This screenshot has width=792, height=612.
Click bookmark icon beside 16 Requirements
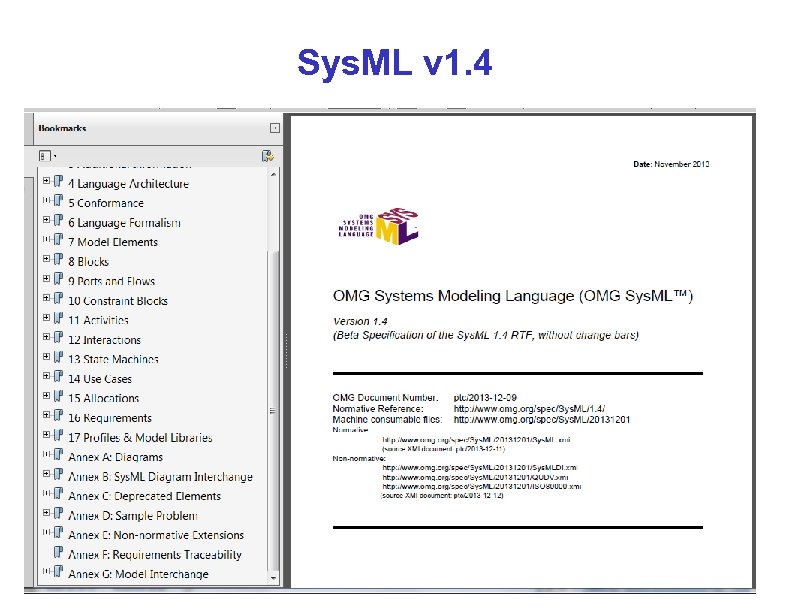coord(59,415)
